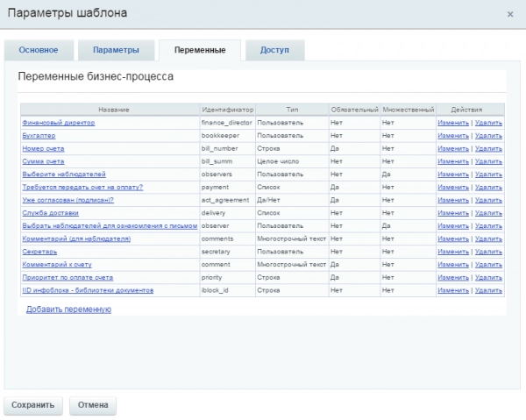
Task: Click the Добавить переменную link
Action: [68, 310]
